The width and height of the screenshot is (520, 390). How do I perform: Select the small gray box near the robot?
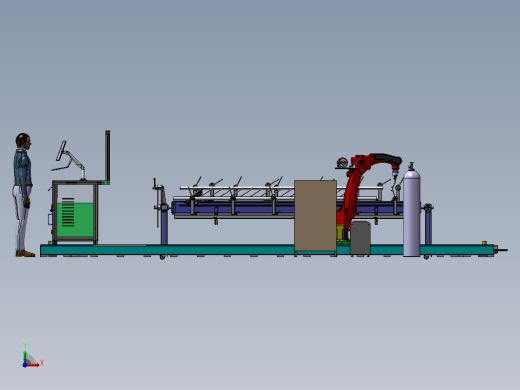[360, 238]
